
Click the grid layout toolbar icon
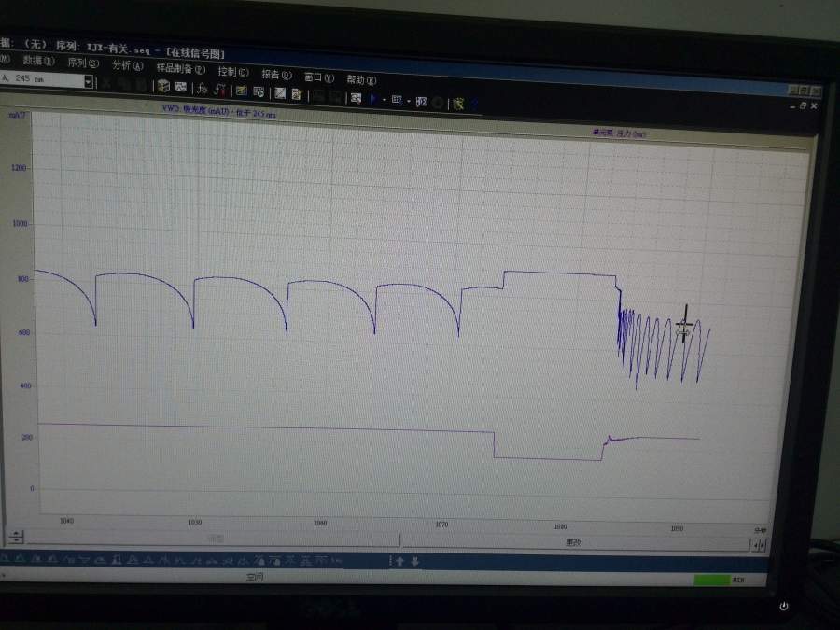tap(397, 100)
